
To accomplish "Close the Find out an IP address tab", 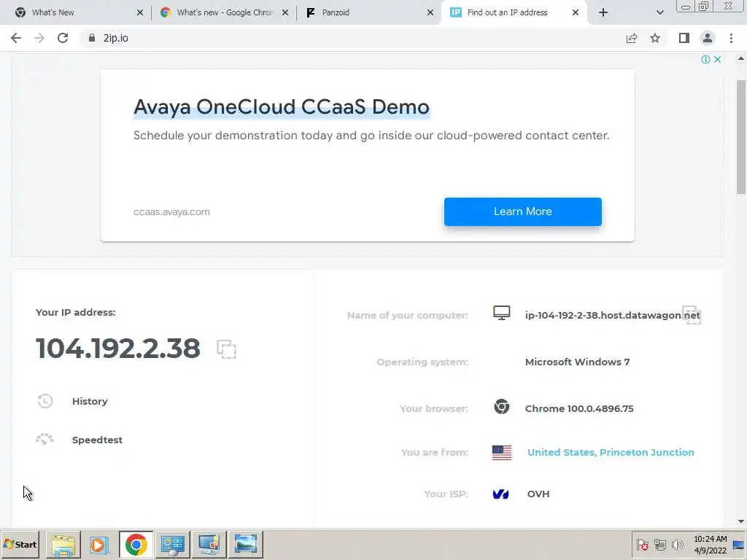I will tap(576, 12).
